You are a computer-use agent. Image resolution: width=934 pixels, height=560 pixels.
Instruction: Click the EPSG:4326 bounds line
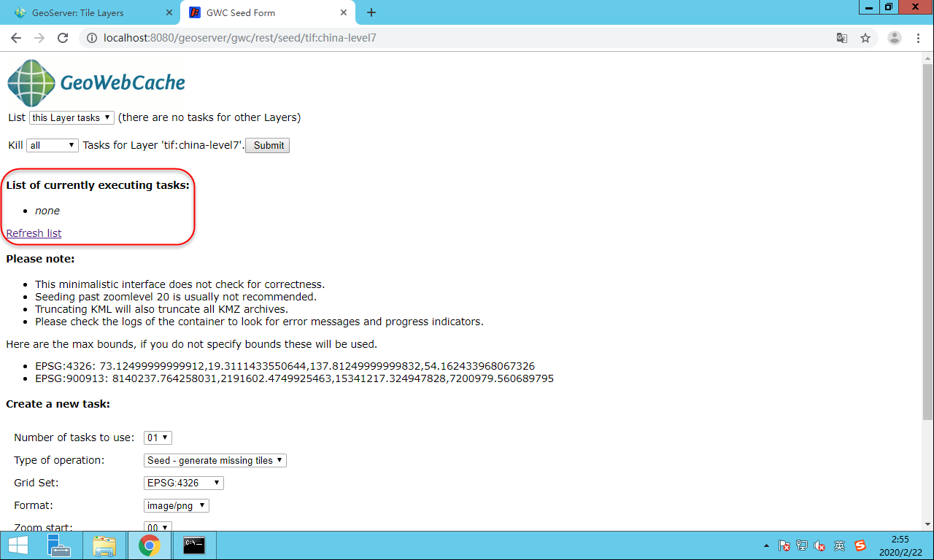285,366
